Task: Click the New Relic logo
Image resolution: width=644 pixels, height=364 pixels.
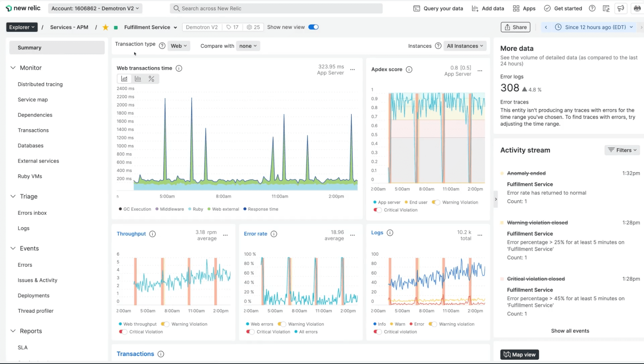Action: click(23, 8)
